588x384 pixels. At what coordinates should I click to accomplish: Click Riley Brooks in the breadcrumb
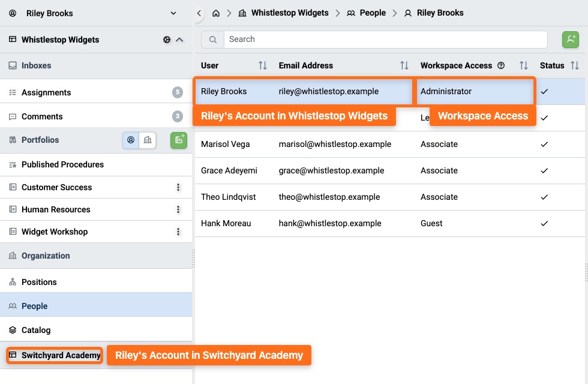(x=440, y=13)
